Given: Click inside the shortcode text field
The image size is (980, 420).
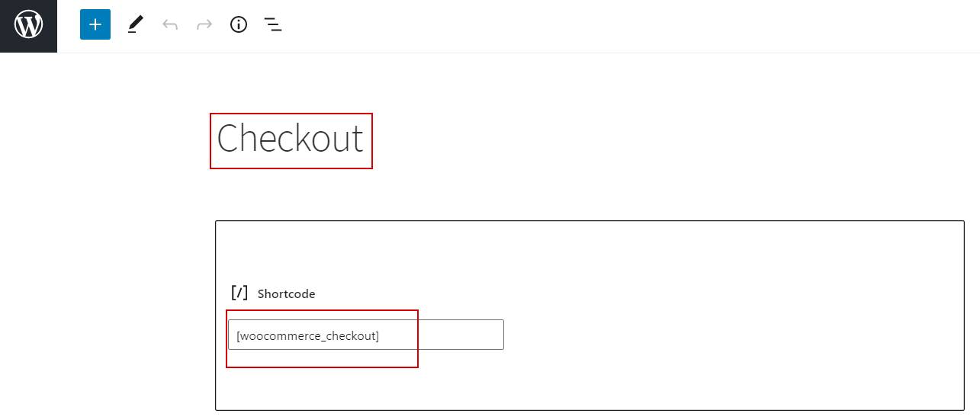Looking at the screenshot, I should (x=366, y=335).
